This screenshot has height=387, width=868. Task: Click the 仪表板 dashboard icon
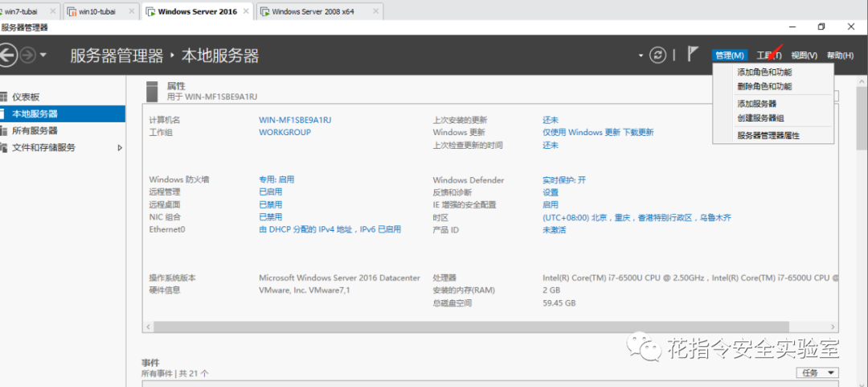pos(3,97)
